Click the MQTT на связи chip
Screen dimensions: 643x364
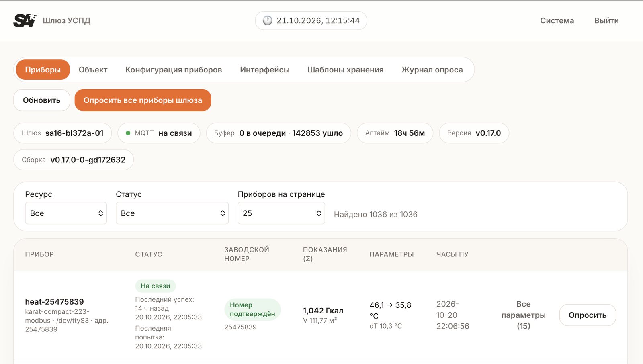159,133
